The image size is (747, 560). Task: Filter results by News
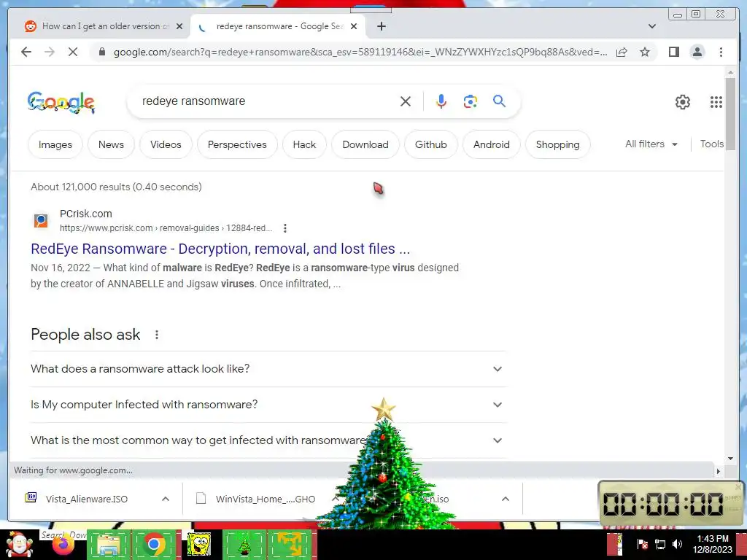point(111,144)
